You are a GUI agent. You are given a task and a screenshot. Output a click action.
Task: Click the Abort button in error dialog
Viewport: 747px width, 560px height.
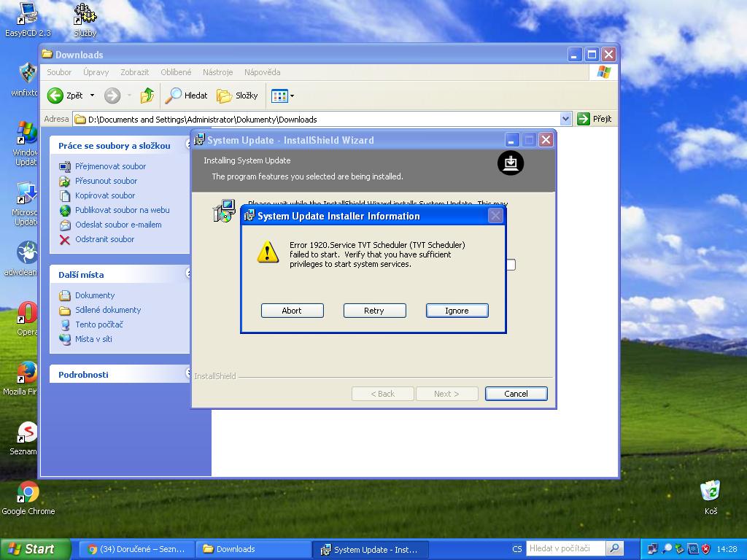(292, 311)
